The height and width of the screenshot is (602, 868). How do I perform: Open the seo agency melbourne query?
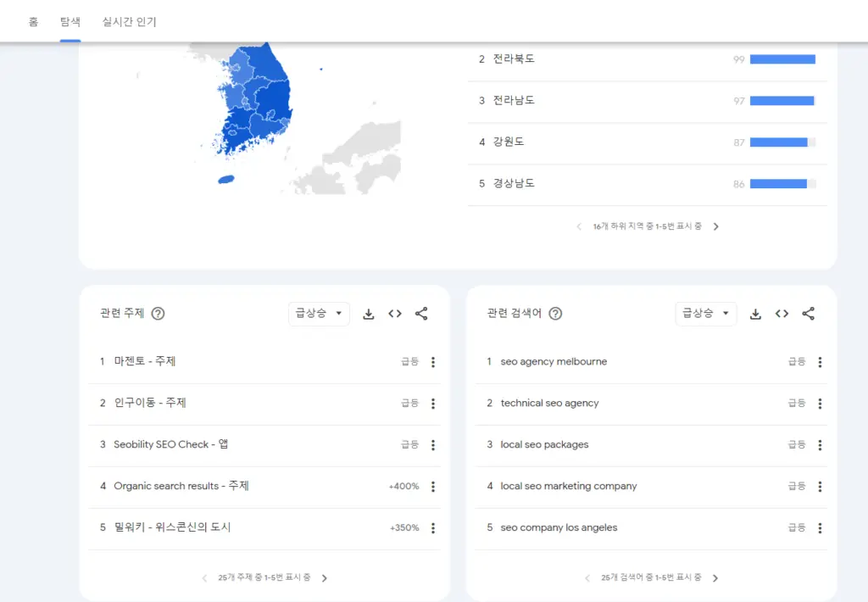point(554,362)
